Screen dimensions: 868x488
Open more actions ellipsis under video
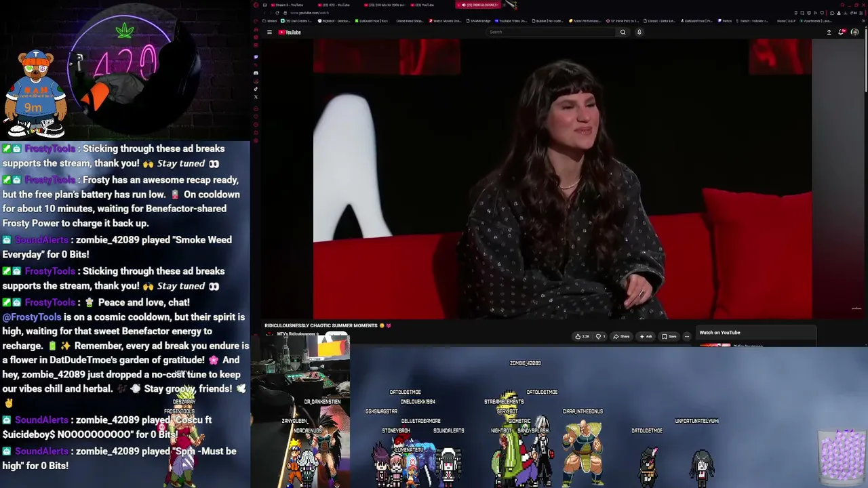pos(686,336)
